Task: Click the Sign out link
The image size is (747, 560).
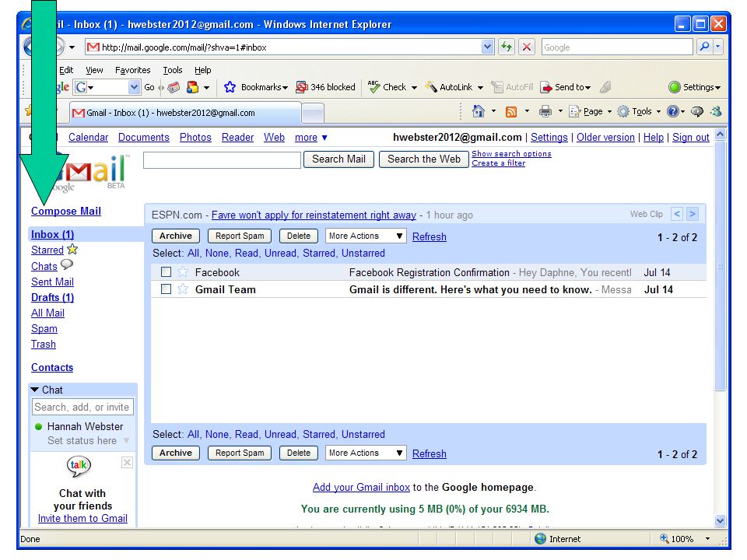Action: tap(690, 137)
